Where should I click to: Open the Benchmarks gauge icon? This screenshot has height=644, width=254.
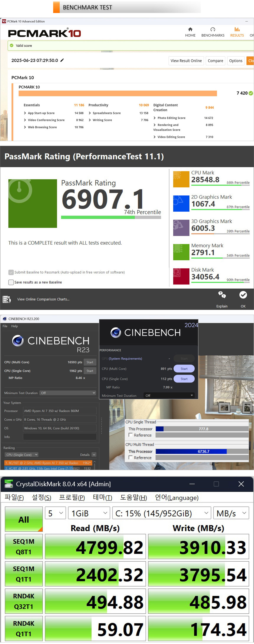pyautogui.click(x=213, y=30)
